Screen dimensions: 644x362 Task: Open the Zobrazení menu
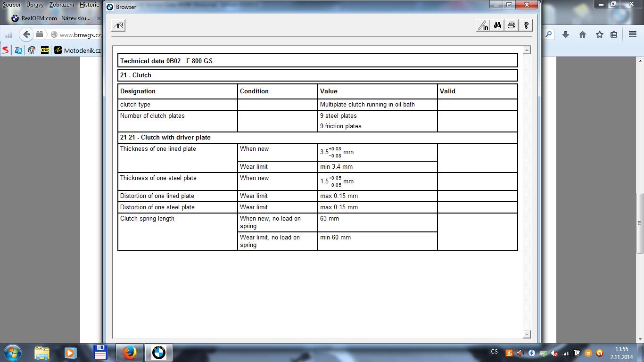click(62, 5)
